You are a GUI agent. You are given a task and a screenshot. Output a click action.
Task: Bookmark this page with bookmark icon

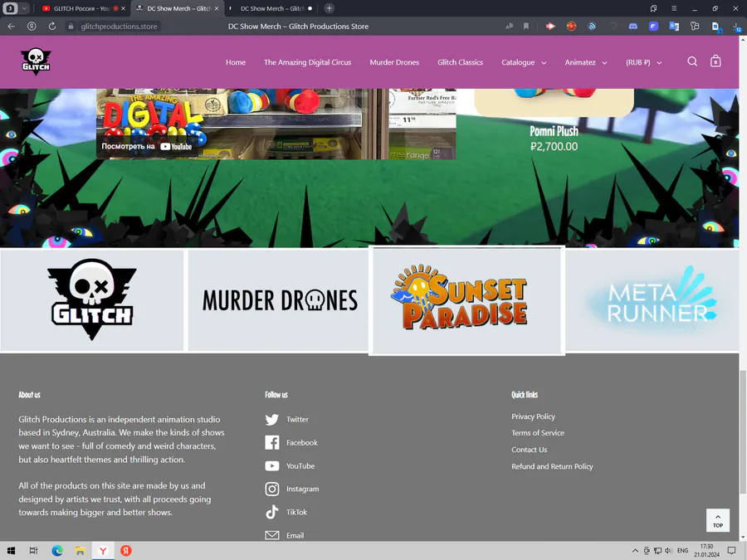526,27
